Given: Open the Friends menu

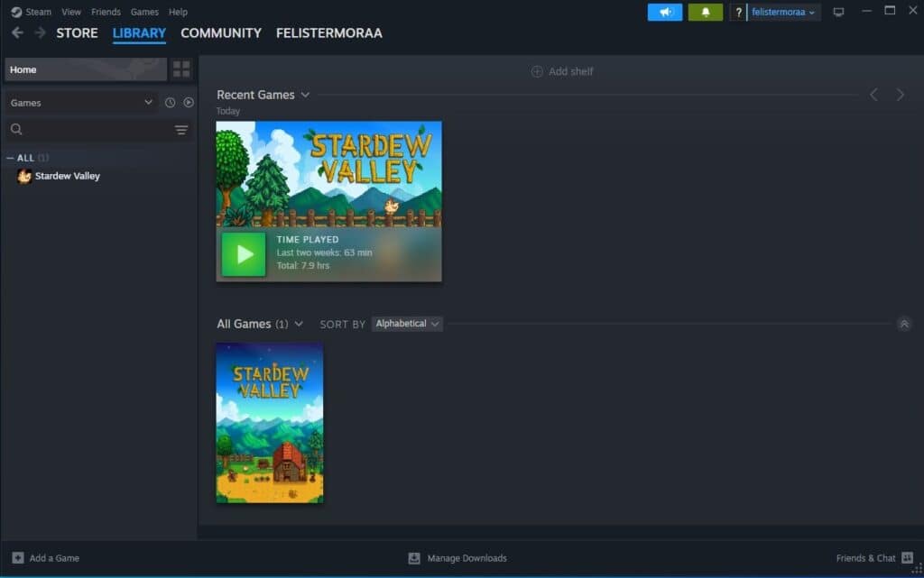Looking at the screenshot, I should 106,12.
